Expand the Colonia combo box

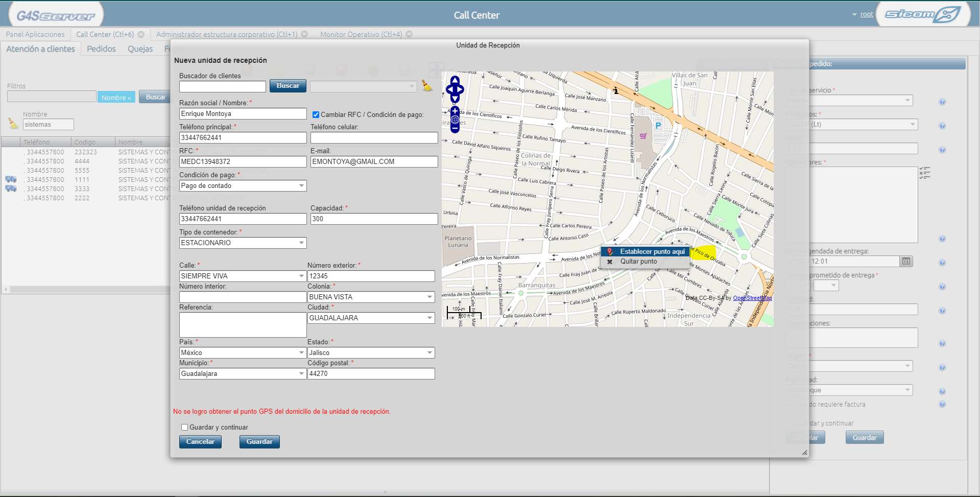point(429,297)
